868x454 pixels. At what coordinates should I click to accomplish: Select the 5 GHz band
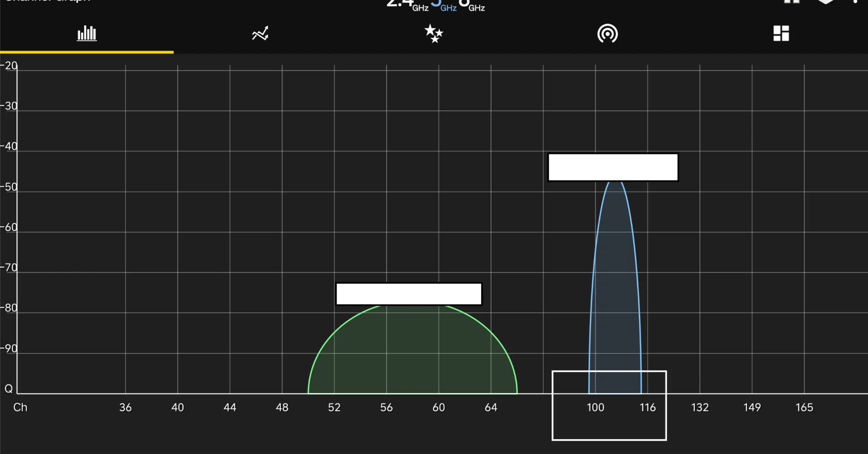443,5
